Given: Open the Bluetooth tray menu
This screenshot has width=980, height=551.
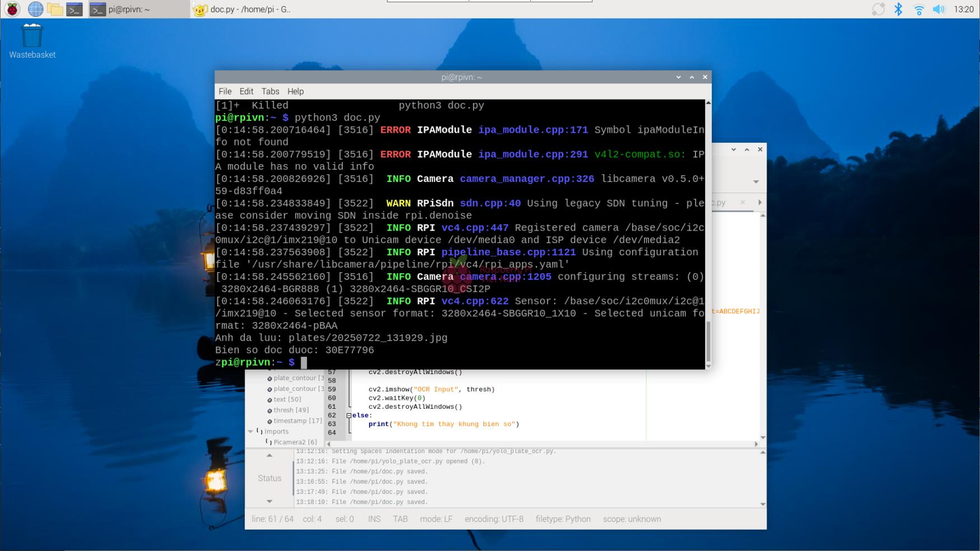Looking at the screenshot, I should coord(898,9).
